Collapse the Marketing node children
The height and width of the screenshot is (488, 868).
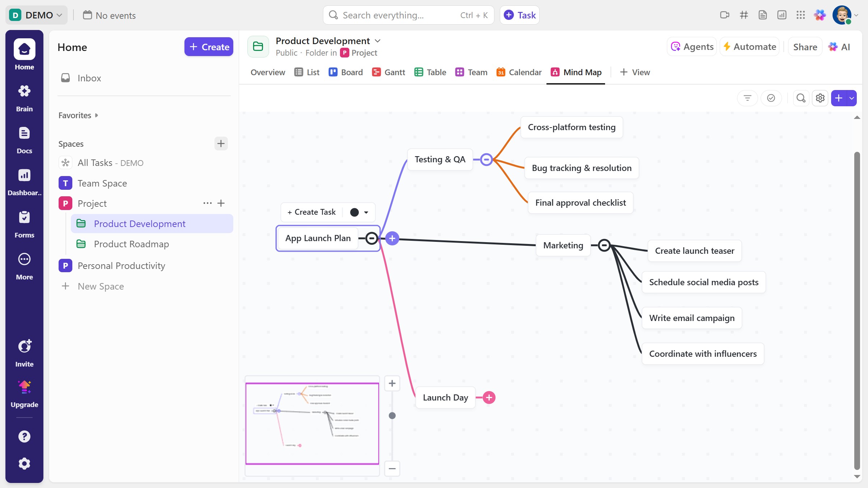(604, 245)
